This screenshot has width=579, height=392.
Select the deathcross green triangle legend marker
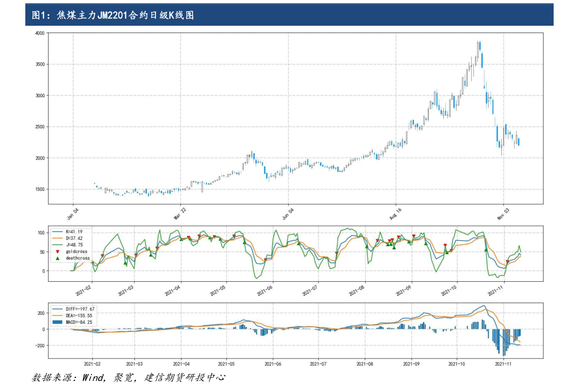pyautogui.click(x=57, y=258)
